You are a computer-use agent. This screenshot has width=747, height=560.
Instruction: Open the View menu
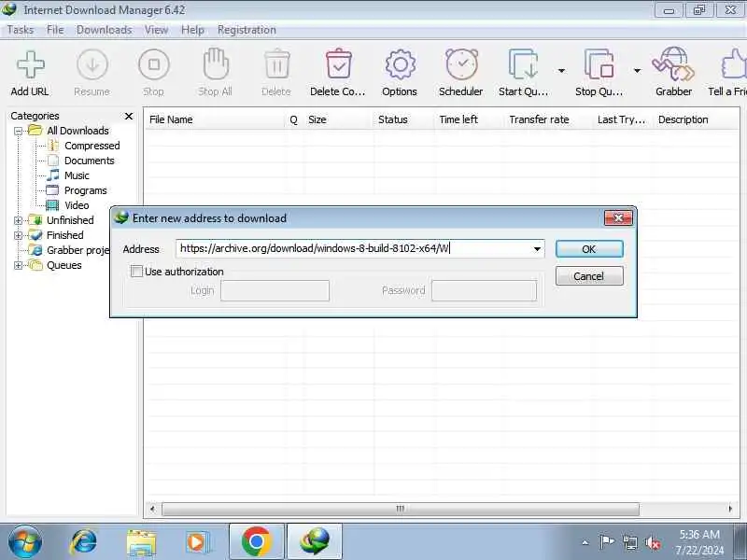tap(156, 30)
